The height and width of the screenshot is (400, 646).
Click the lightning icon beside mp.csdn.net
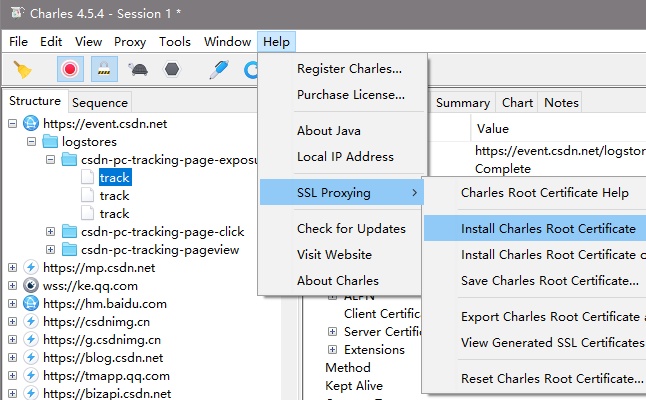(31, 267)
